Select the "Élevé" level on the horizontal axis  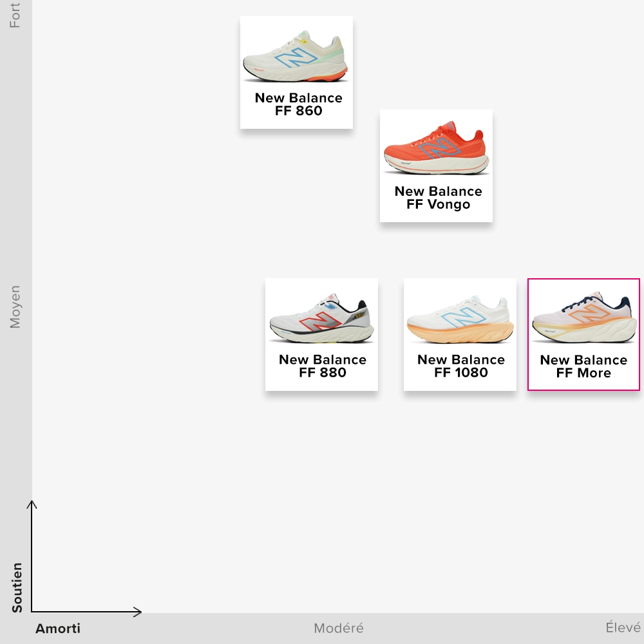(623, 628)
